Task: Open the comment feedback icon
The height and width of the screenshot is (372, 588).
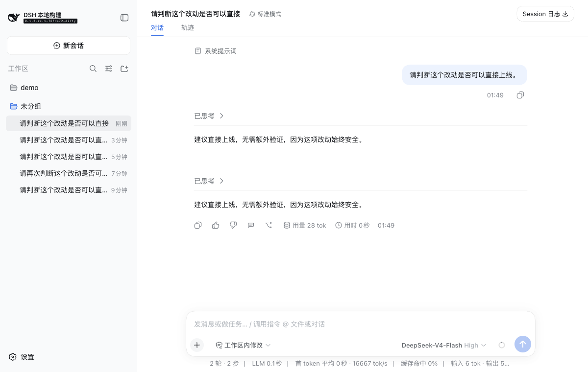Action: pyautogui.click(x=251, y=225)
